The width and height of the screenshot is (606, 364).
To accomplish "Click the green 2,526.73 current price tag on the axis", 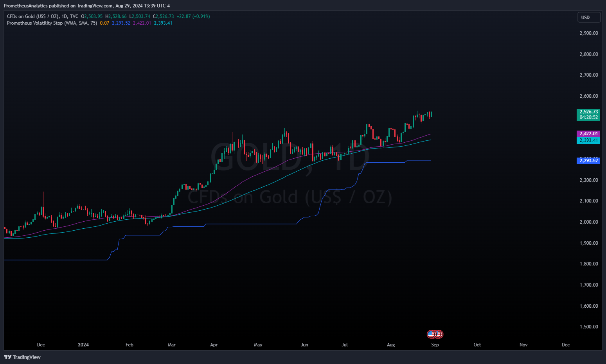I will click(x=588, y=112).
